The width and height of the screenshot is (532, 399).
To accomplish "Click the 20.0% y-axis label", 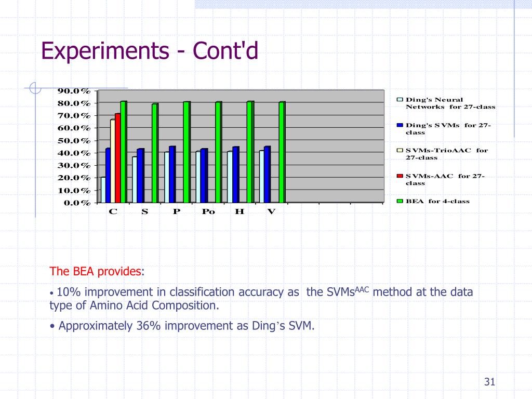I will (74, 178).
